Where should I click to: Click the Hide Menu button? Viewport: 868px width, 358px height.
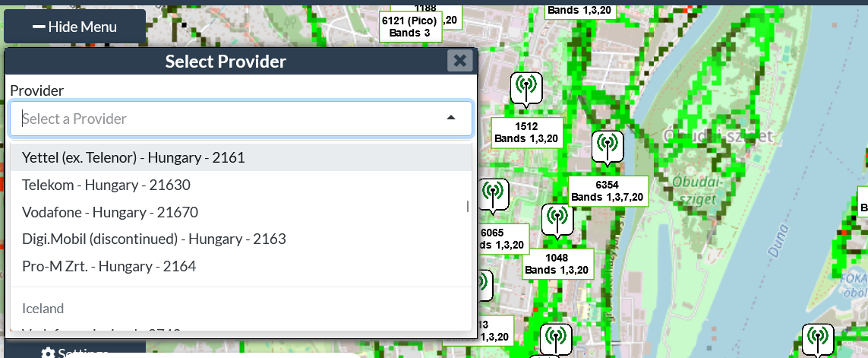pyautogui.click(x=74, y=27)
